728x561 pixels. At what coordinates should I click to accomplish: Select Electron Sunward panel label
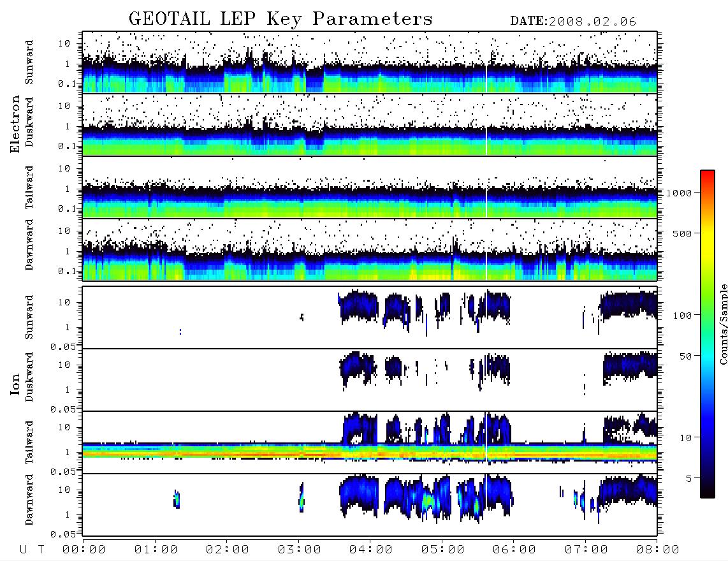(29, 62)
